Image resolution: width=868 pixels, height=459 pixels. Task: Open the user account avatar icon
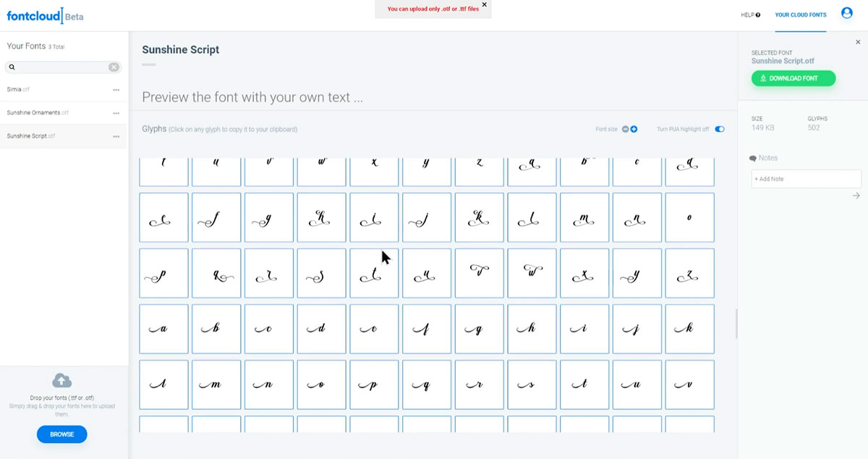[x=847, y=13]
